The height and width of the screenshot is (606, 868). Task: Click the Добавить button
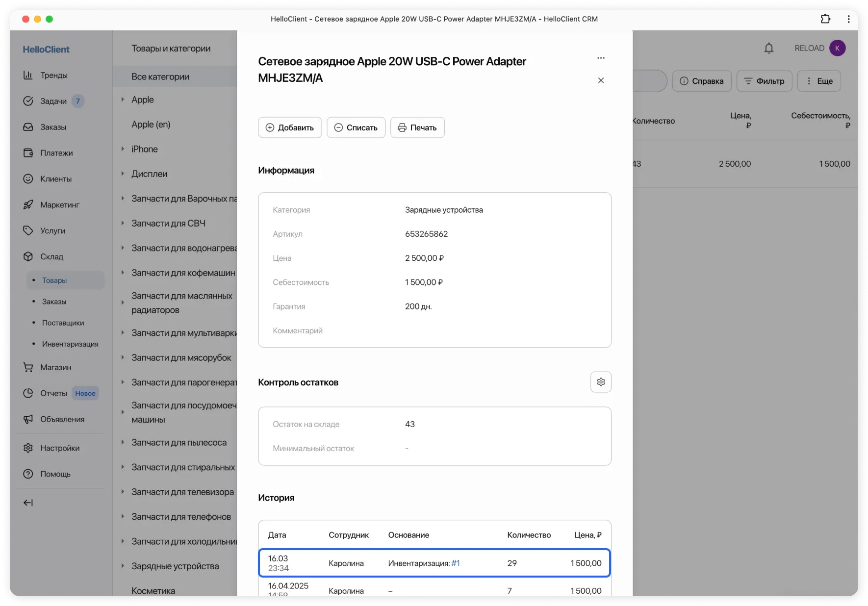click(x=290, y=127)
